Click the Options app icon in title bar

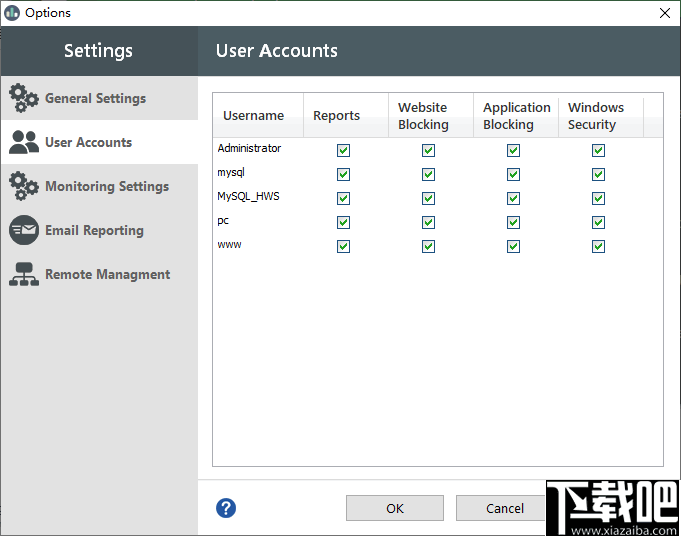[x=12, y=13]
